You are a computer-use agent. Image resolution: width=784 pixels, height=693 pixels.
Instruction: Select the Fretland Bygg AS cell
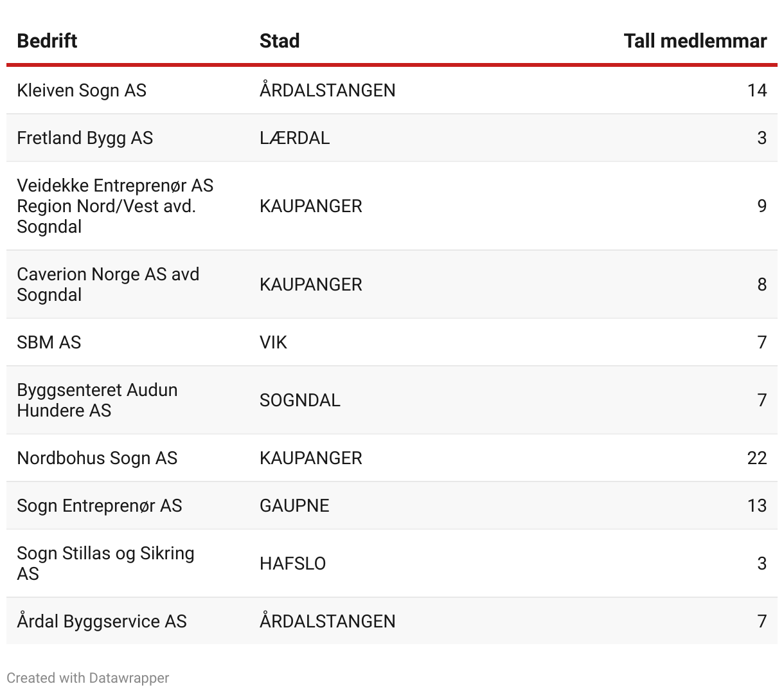(x=85, y=138)
